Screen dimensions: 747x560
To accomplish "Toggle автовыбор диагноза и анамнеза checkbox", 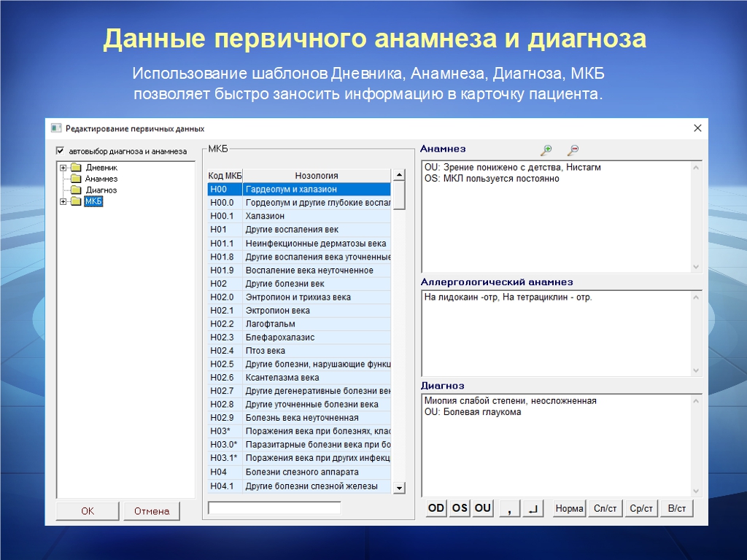I will (61, 152).
